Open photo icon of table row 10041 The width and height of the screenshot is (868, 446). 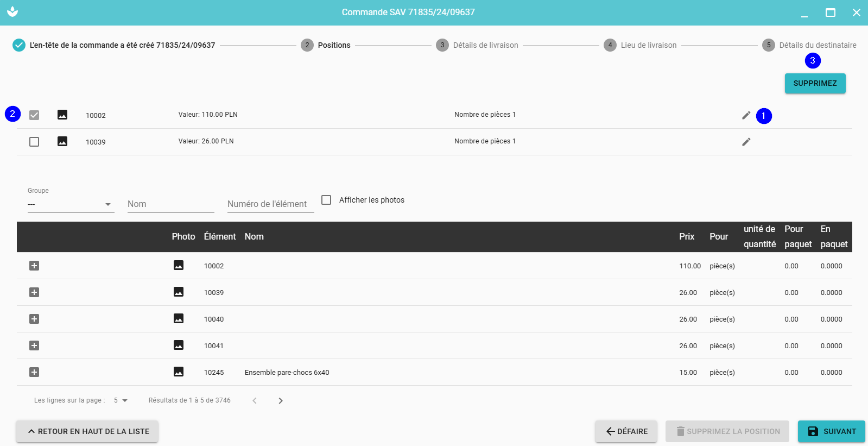(x=178, y=346)
